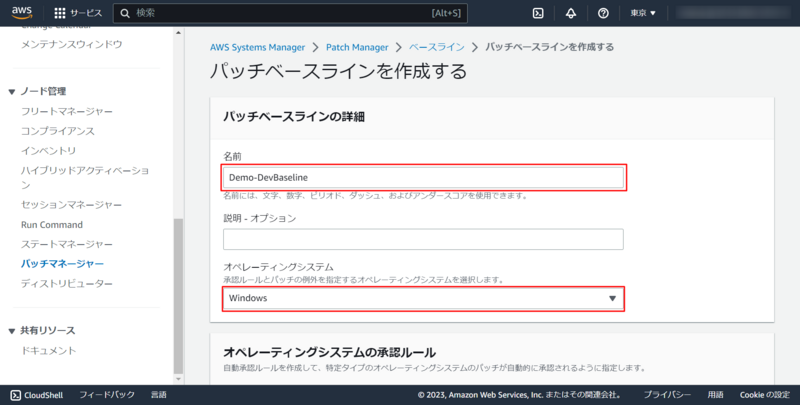This screenshot has height=405, width=800.
Task: Click the Demo-DevBaseline name field
Action: tap(423, 178)
